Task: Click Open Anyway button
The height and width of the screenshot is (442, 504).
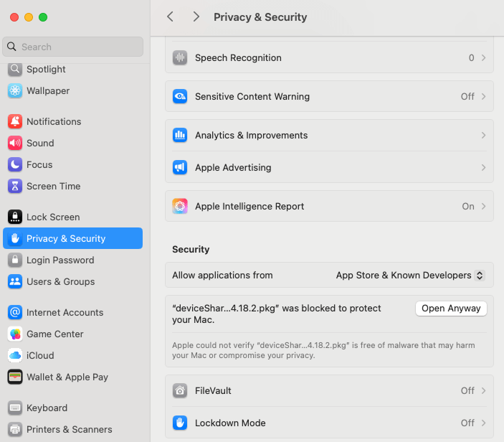Action: 451,309
